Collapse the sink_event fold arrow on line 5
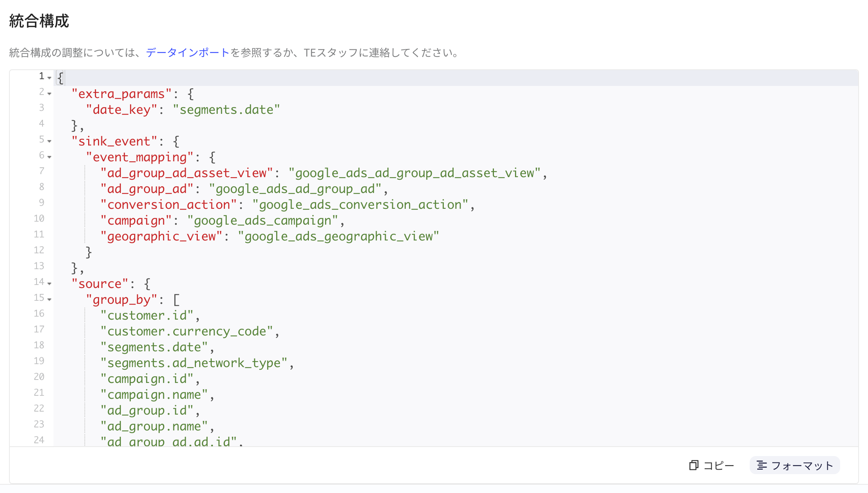The height and width of the screenshot is (493, 868). tap(49, 141)
